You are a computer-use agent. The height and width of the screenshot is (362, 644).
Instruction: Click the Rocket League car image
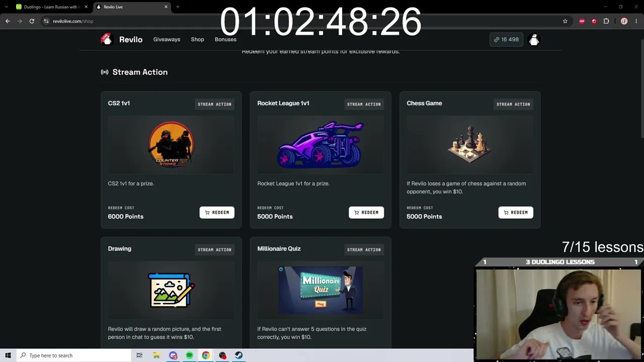coord(320,144)
